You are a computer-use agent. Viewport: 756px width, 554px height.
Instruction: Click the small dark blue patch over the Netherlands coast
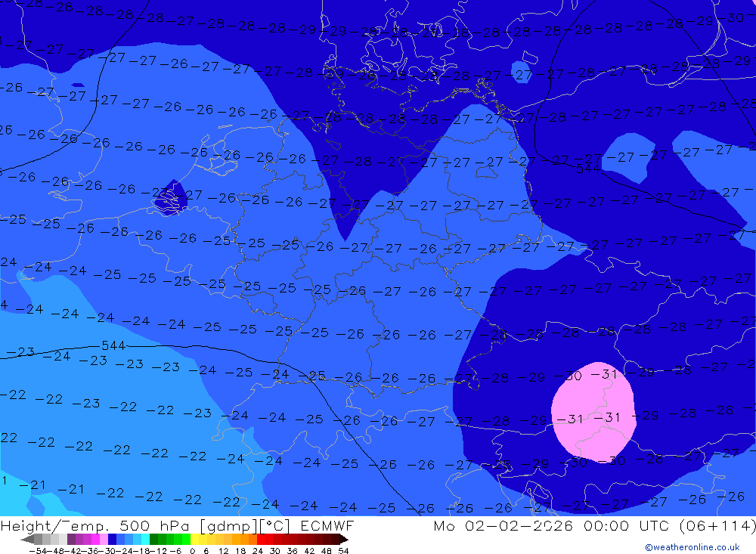pos(170,198)
